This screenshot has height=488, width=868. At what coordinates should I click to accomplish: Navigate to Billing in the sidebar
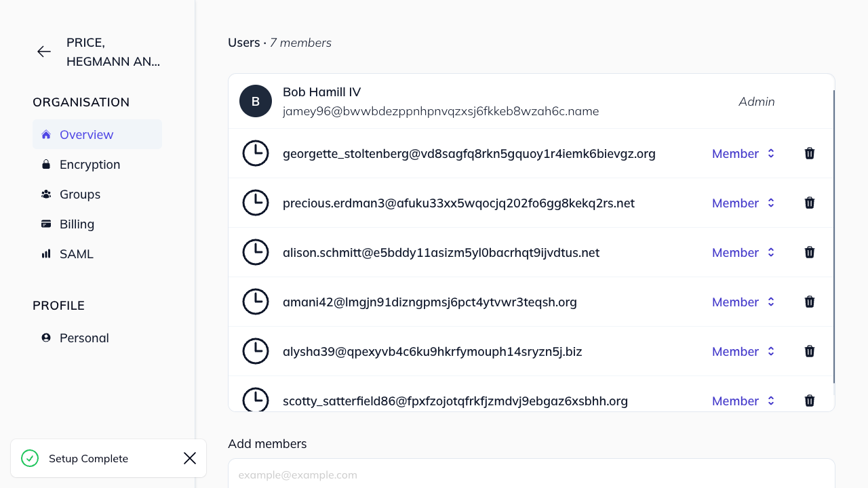pyautogui.click(x=77, y=224)
